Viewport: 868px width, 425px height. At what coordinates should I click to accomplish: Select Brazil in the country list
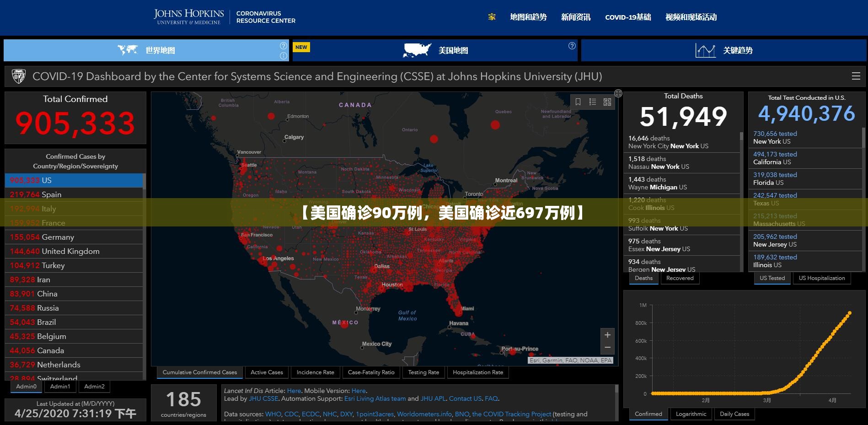tap(74, 322)
